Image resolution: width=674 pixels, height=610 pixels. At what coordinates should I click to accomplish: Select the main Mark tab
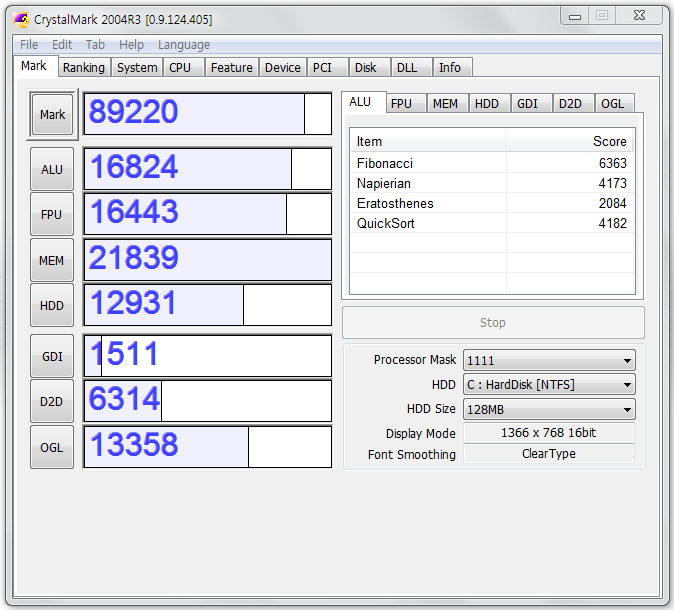pos(35,66)
